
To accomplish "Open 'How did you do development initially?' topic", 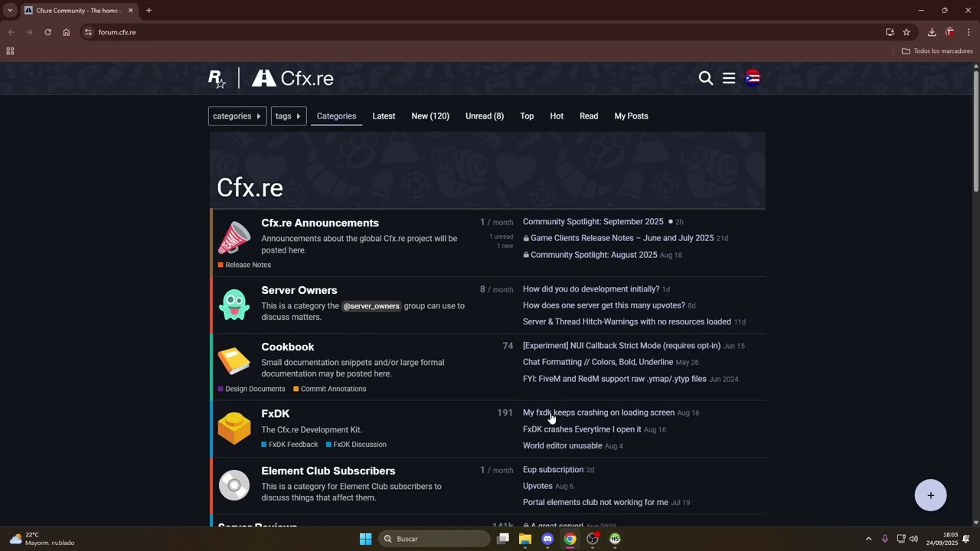I will coord(591,289).
